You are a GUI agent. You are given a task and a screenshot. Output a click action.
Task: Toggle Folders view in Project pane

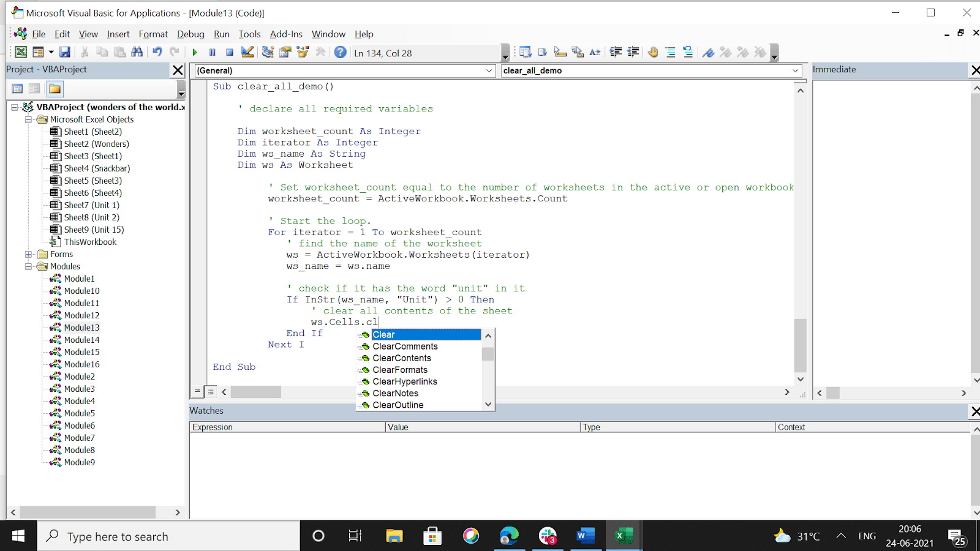pos(55,89)
